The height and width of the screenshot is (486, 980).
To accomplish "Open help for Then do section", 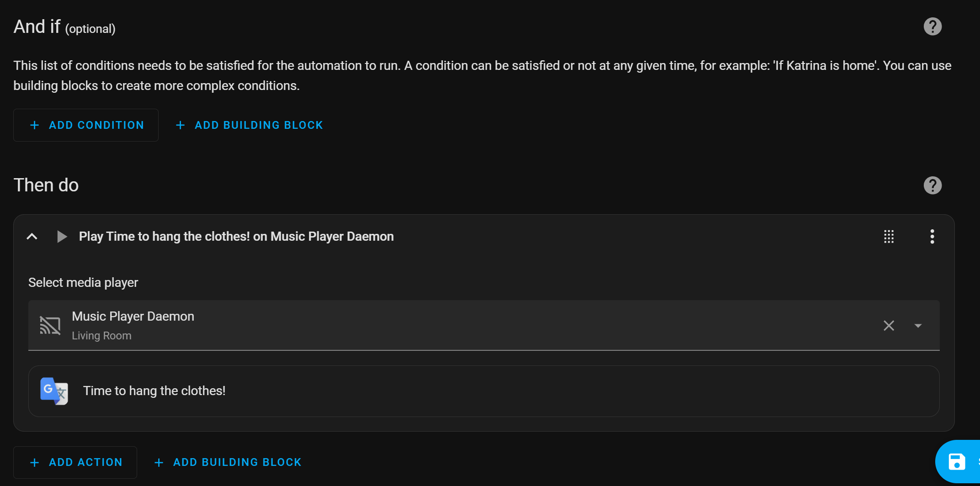I will [x=932, y=185].
